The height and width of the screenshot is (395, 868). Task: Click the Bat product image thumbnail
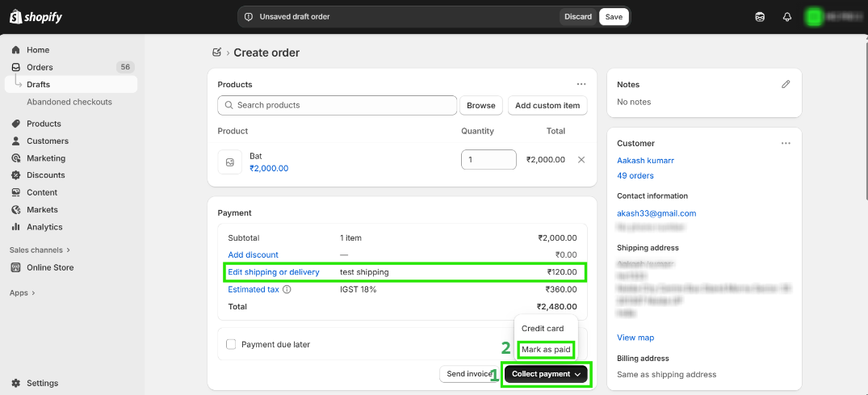[230, 162]
